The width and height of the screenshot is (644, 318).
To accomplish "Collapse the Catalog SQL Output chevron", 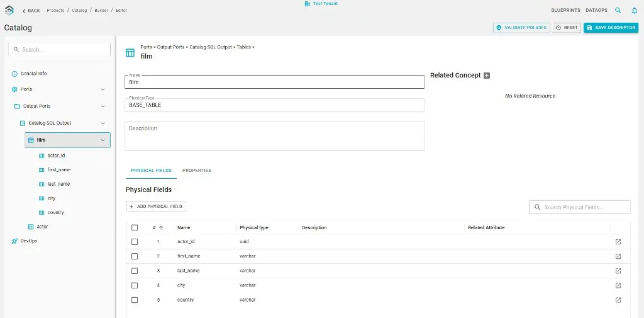I will (103, 123).
